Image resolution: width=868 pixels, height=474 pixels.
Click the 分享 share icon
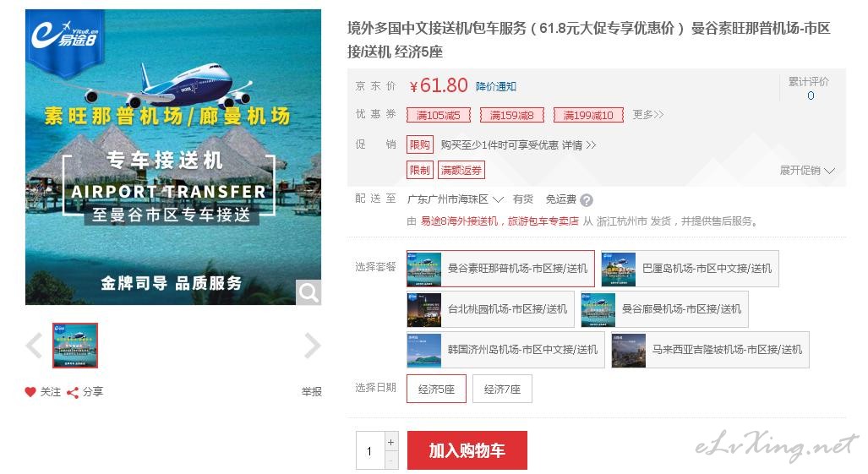73,392
